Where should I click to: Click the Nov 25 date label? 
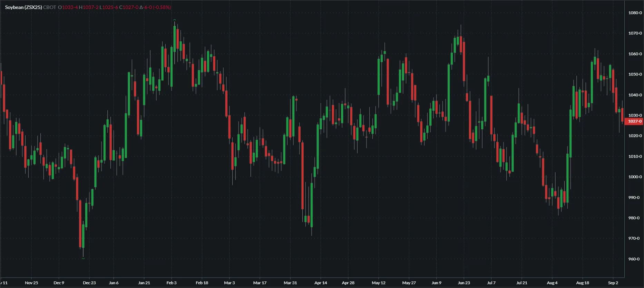[31, 283]
